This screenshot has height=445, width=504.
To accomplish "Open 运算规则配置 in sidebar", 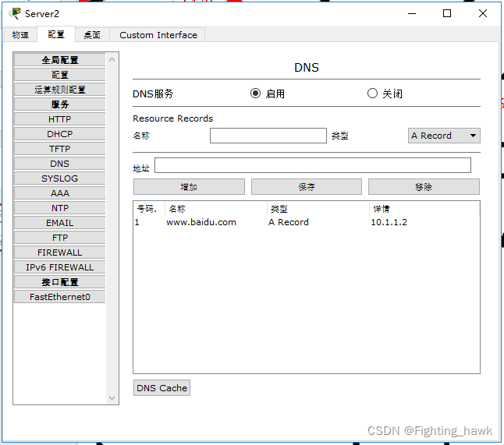I will [x=60, y=90].
